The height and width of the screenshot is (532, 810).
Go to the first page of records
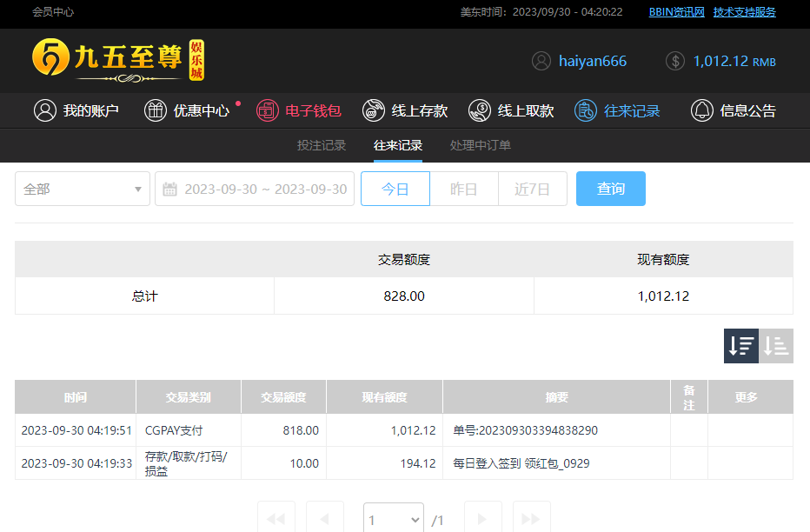[276, 518]
